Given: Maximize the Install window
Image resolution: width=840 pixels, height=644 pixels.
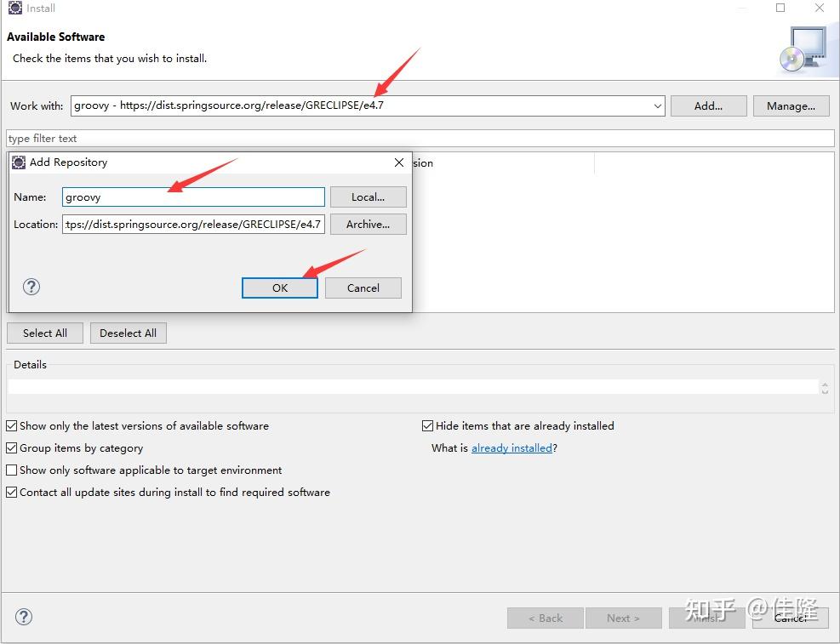Looking at the screenshot, I should 780,8.
